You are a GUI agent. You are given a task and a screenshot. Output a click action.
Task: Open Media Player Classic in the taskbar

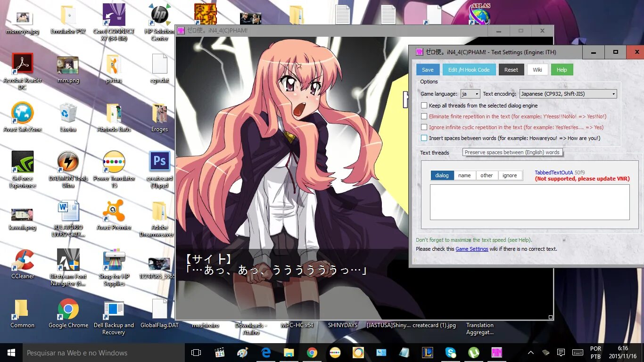coord(220,353)
